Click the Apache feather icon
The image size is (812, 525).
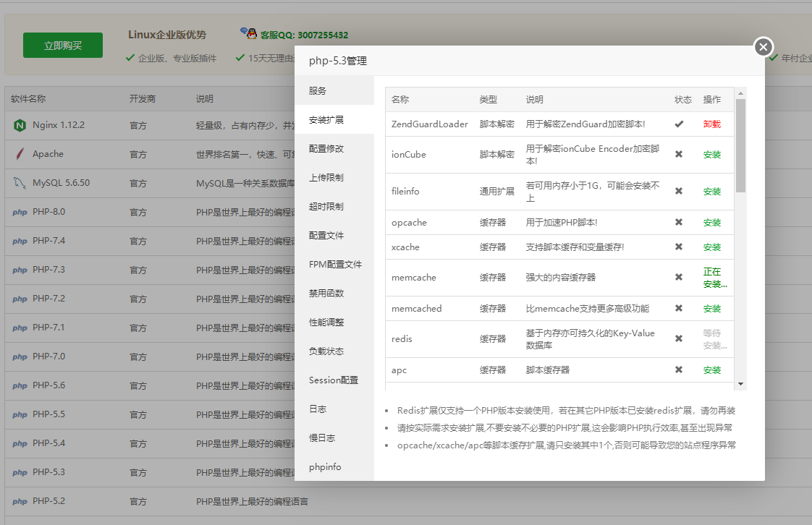20,153
